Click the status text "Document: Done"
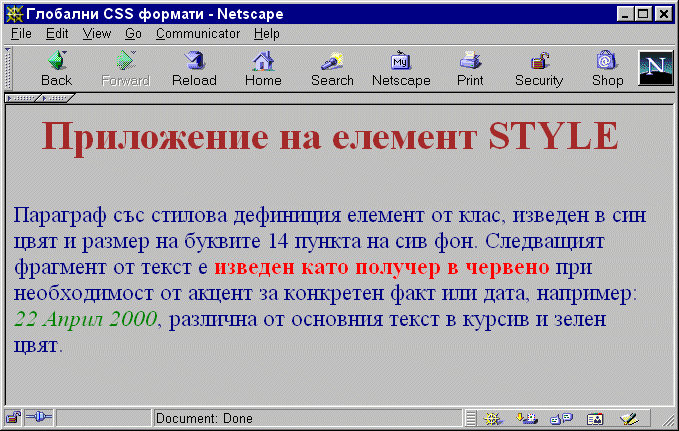The image size is (679, 431). point(204,418)
